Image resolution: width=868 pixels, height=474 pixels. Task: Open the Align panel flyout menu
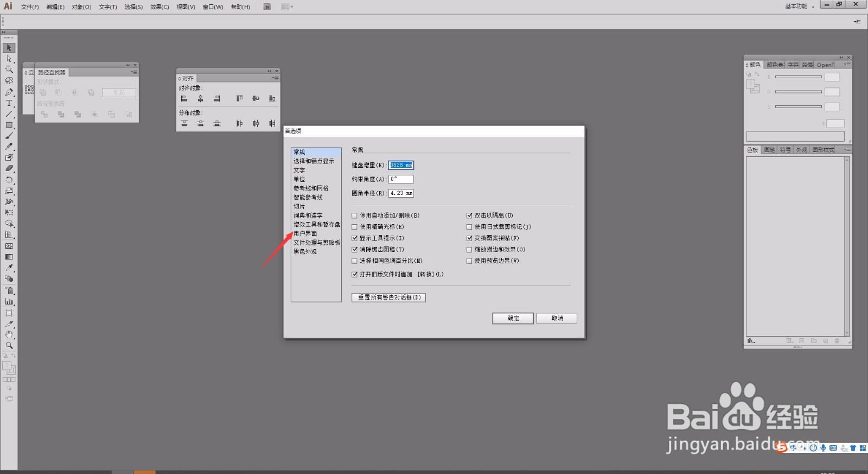click(x=275, y=78)
